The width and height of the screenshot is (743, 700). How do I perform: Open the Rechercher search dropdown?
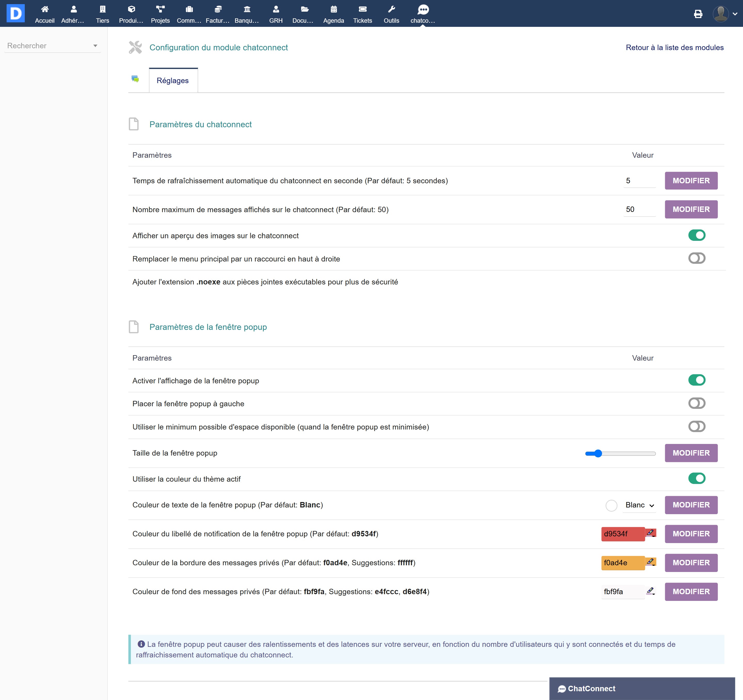point(52,46)
